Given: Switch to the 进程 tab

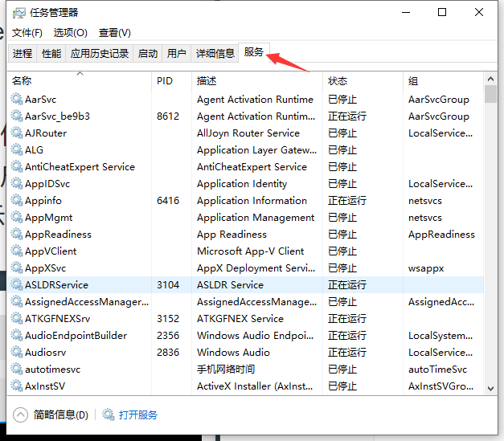Looking at the screenshot, I should [x=23, y=53].
